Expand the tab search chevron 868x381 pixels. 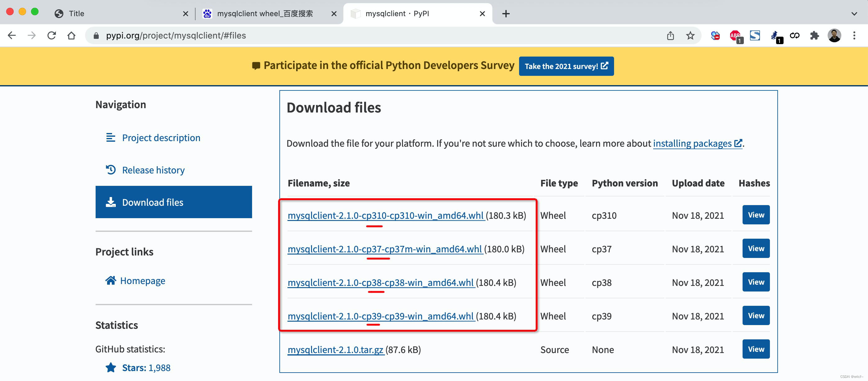tap(854, 14)
